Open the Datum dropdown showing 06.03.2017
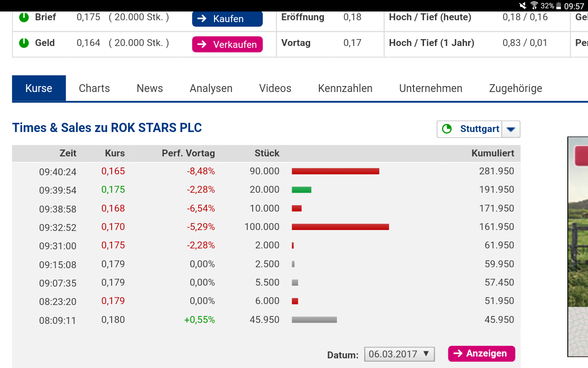Image resolution: width=588 pixels, height=368 pixels. click(x=398, y=354)
